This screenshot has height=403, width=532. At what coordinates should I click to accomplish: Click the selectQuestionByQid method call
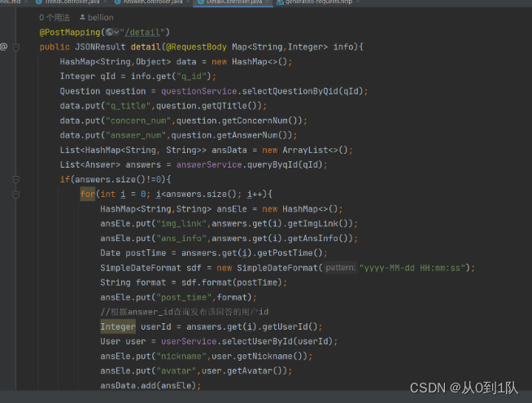point(290,91)
